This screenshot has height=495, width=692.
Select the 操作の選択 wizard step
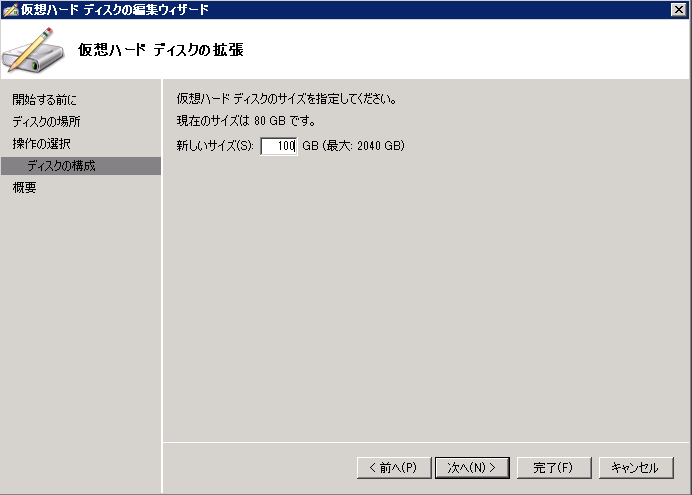click(x=41, y=144)
